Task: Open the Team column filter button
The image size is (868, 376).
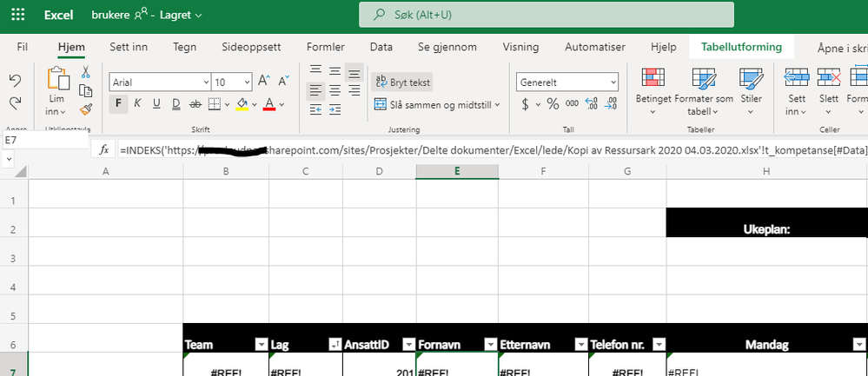Action: click(261, 345)
